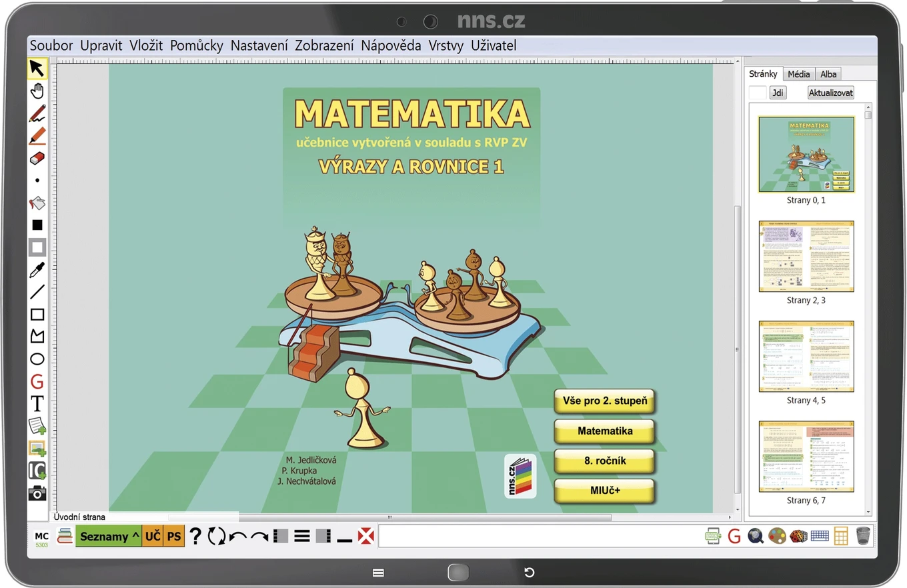The image size is (907, 588).
Task: Open the Vrstvy menu
Action: pos(446,45)
